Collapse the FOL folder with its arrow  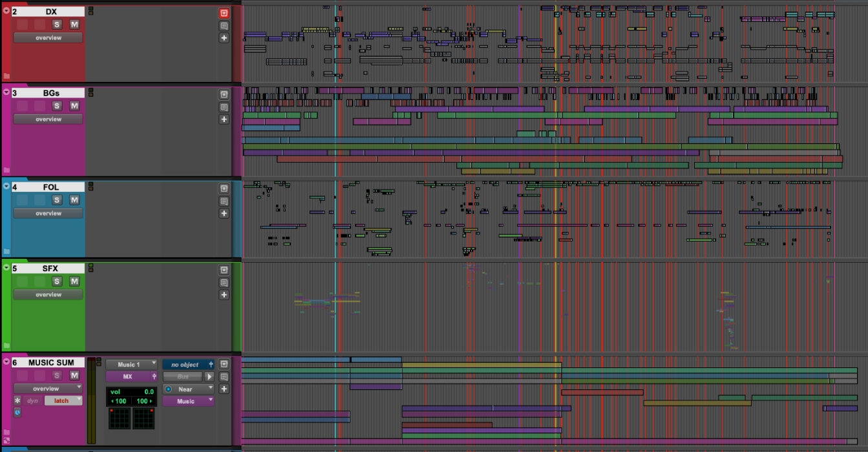click(6, 186)
